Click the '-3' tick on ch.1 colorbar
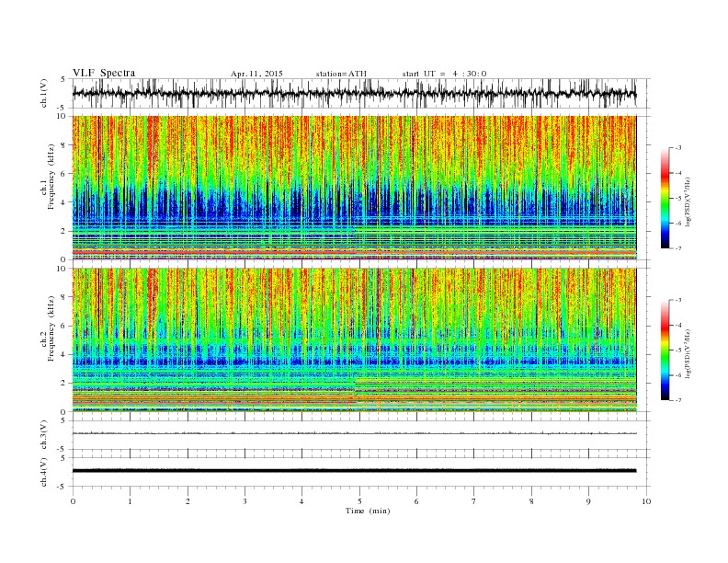Image resolution: width=728 pixels, height=563 pixels. point(678,148)
